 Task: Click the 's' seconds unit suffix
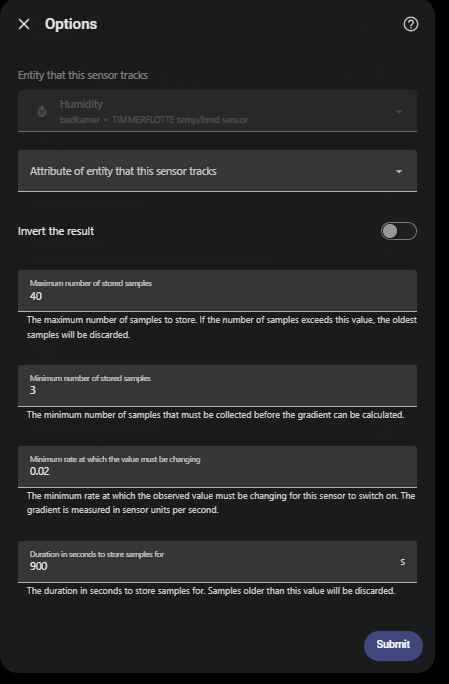(403, 562)
